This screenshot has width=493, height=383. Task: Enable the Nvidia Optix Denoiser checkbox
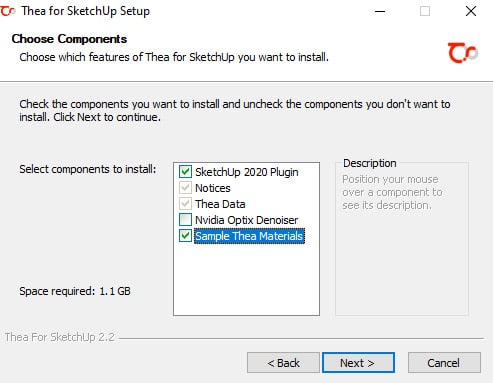185,220
